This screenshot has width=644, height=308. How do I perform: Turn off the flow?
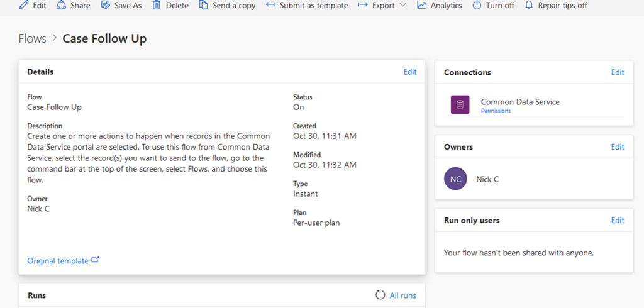pos(492,5)
